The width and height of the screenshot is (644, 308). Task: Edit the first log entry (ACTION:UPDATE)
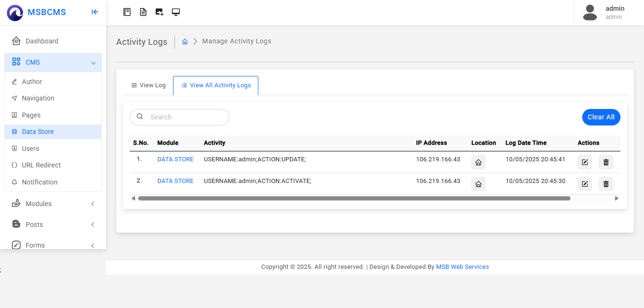coord(585,162)
